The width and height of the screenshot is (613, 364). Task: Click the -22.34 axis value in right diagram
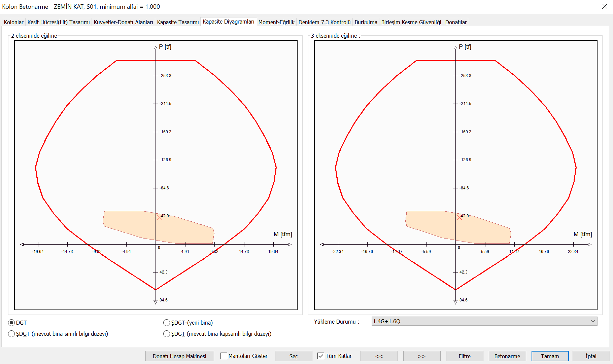click(x=338, y=252)
